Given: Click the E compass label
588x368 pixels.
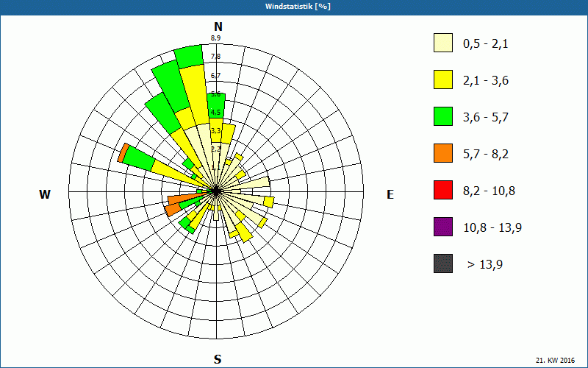Looking at the screenshot, I should point(390,194).
